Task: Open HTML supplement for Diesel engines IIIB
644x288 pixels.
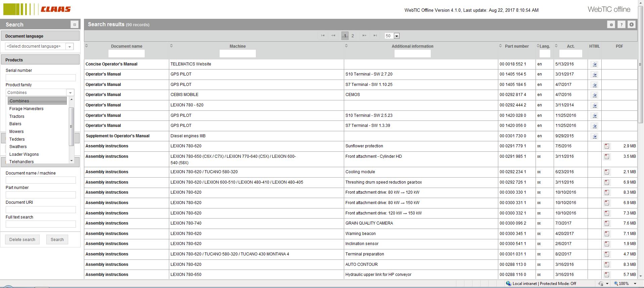Action: click(x=594, y=136)
